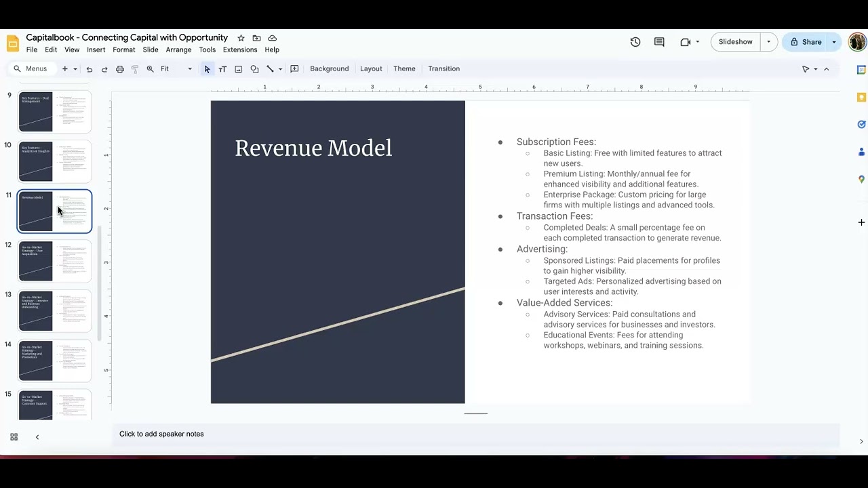Open Google Tasks side panel icon
The image size is (868, 488).
point(861,125)
